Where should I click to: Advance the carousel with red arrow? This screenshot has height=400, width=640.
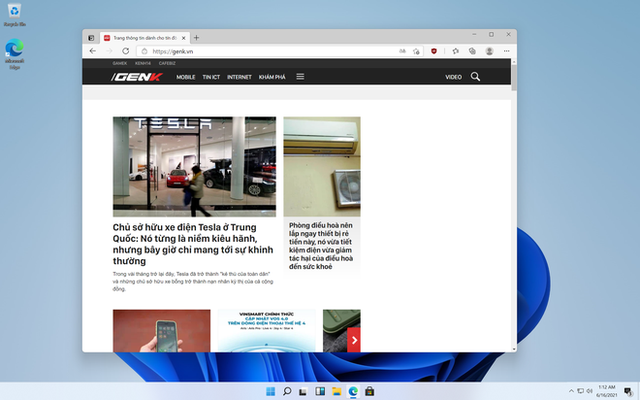(354, 340)
